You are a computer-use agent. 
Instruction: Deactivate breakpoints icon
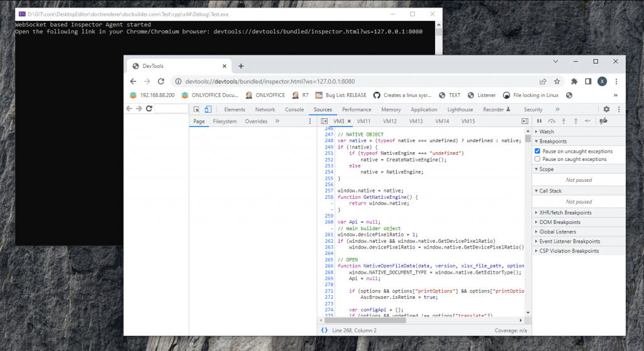(x=603, y=121)
